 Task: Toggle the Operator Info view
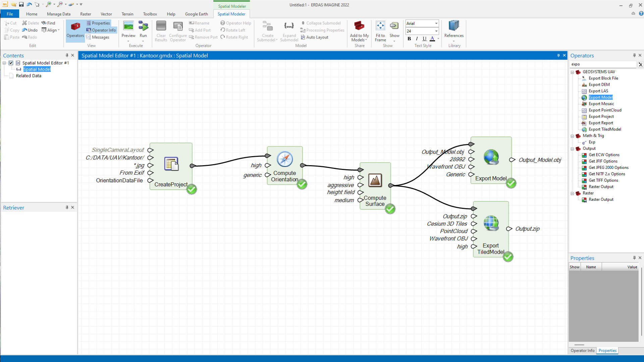101,30
